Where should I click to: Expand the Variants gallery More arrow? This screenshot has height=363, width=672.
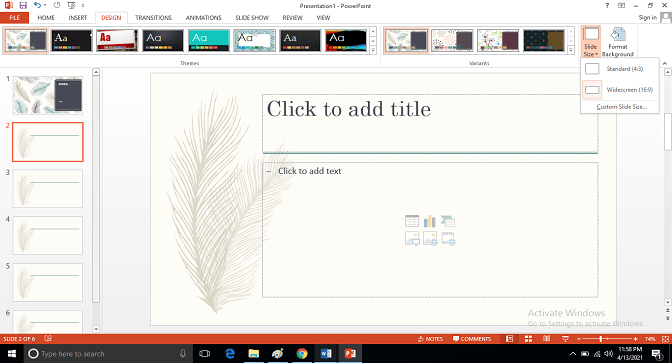click(x=571, y=50)
